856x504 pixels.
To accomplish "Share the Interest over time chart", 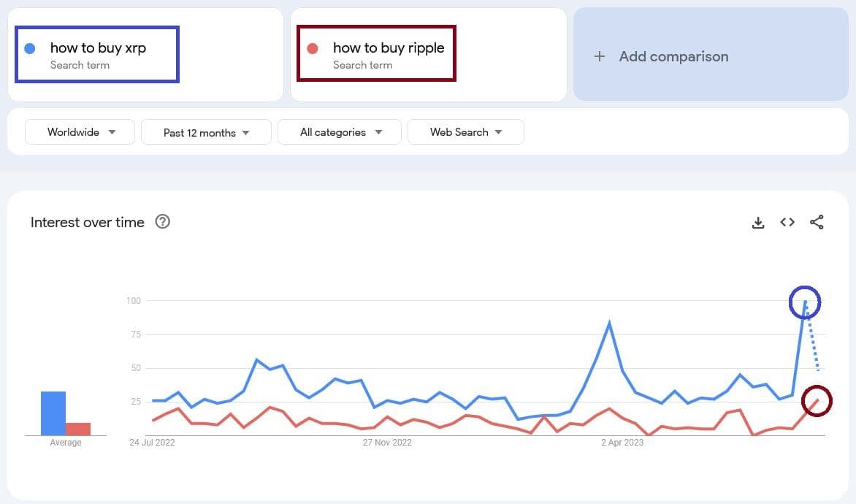I will click(x=817, y=223).
